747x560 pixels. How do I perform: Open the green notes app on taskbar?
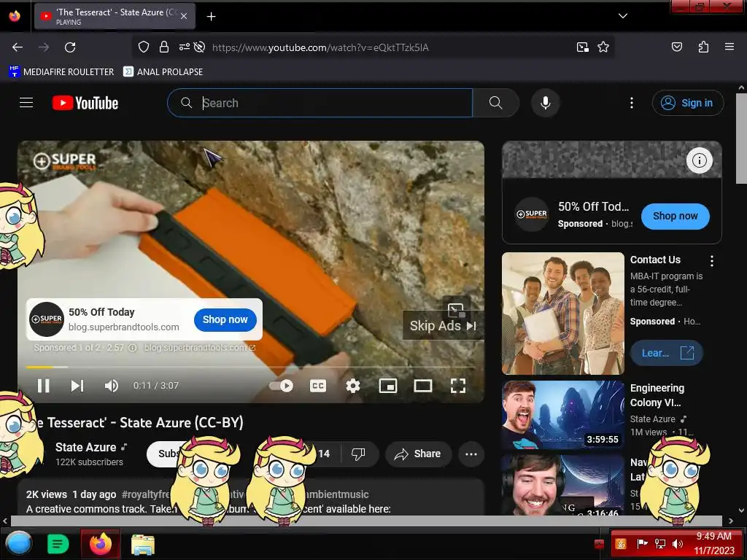[x=58, y=543]
